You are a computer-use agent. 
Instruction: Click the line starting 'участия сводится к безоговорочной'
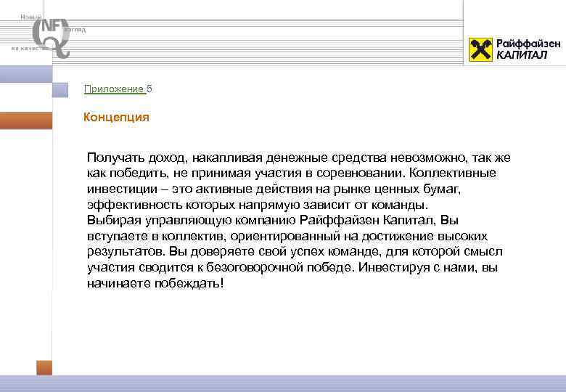coord(292,267)
